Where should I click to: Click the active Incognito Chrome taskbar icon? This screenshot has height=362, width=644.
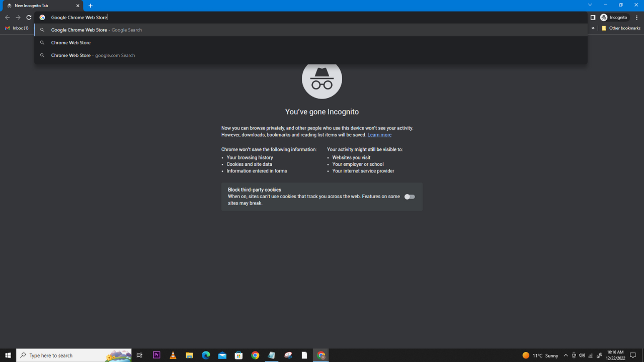[x=321, y=355]
